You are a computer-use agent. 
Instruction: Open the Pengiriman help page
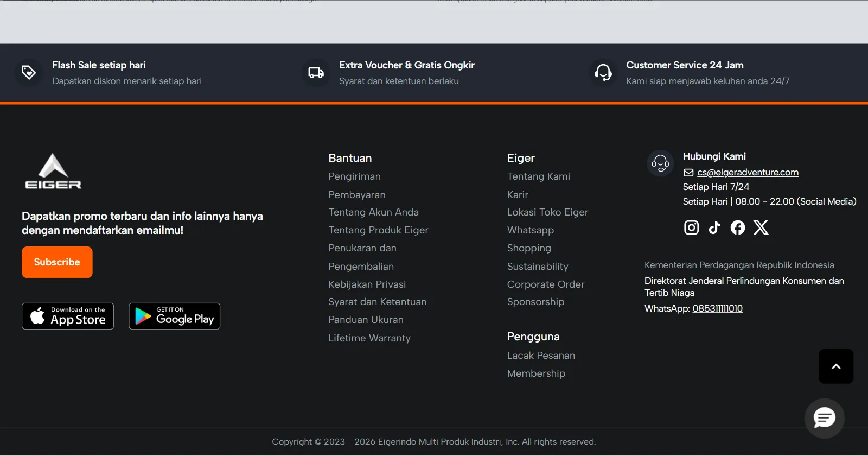pyautogui.click(x=354, y=176)
